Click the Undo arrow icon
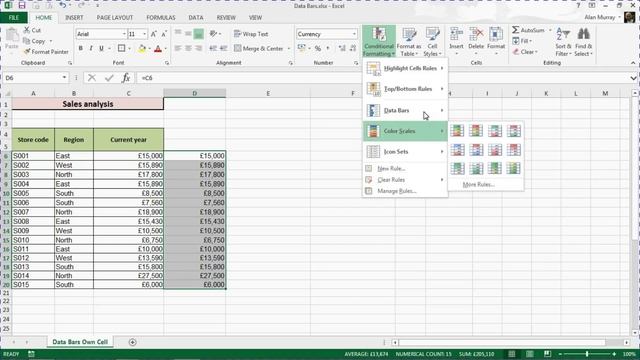This screenshot has height=360, width=640. click(x=62, y=6)
